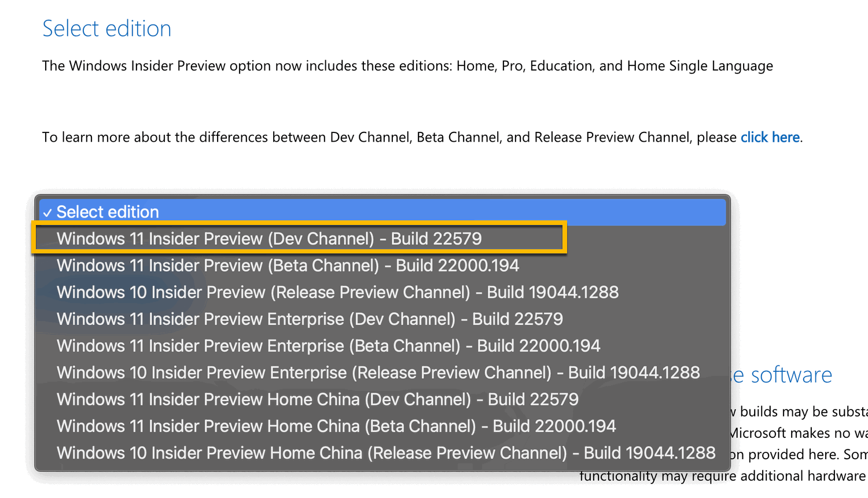Open the click here link about channels
Image resolution: width=868 pixels, height=498 pixels.
point(770,137)
